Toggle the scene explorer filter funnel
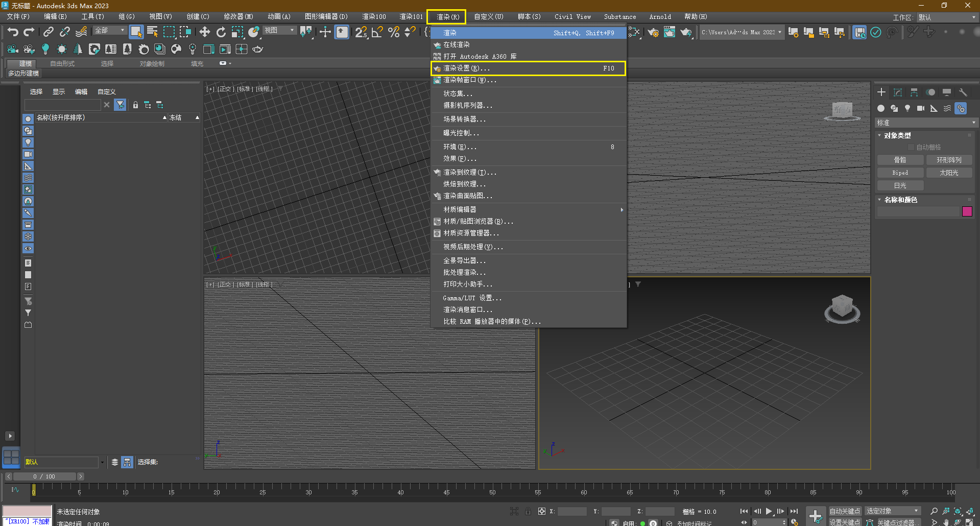Viewport: 980px width, 526px height. tap(120, 105)
